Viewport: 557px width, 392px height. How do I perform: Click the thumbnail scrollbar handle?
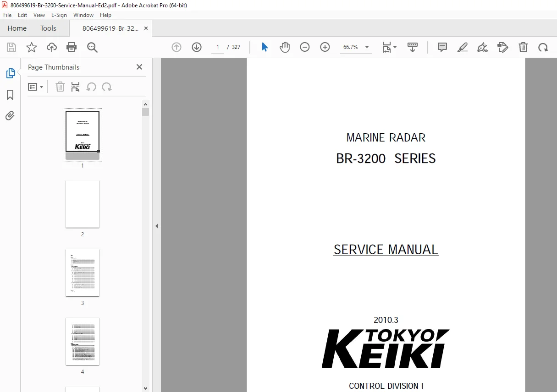click(x=145, y=112)
